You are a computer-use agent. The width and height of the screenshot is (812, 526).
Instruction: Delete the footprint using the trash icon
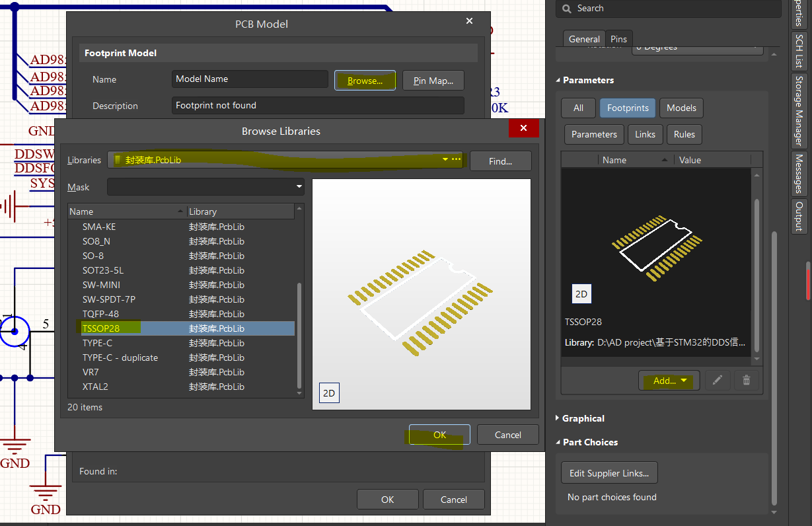point(746,380)
